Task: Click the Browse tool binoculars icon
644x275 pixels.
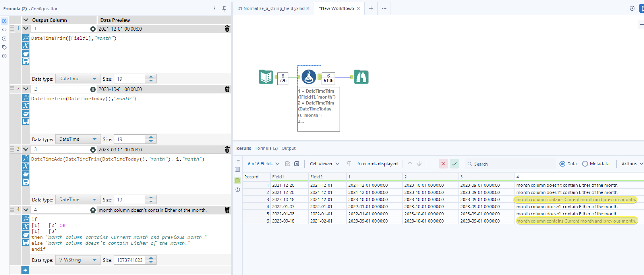Action: coord(361,77)
